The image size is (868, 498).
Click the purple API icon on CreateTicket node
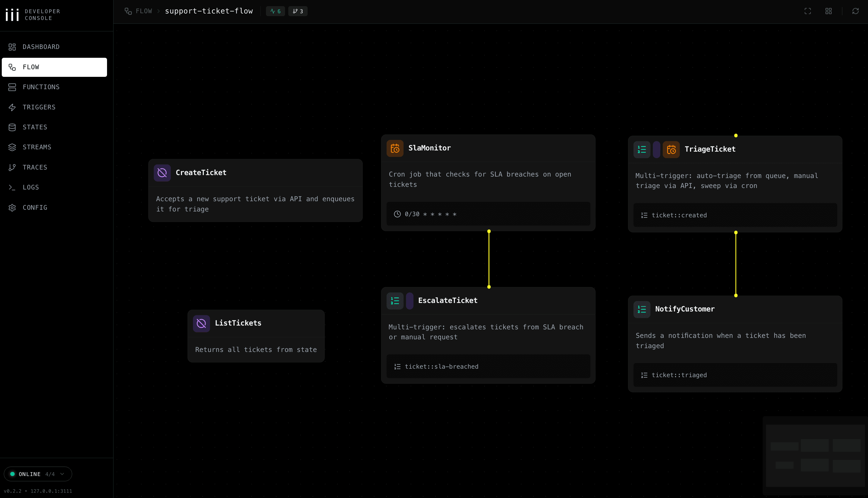point(162,173)
